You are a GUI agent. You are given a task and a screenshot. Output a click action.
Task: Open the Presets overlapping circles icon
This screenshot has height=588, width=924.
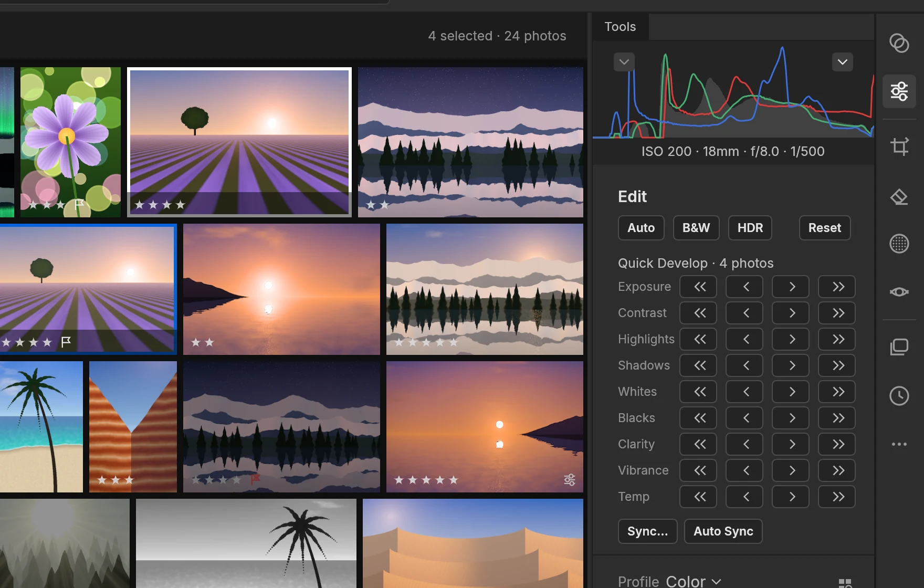(899, 43)
